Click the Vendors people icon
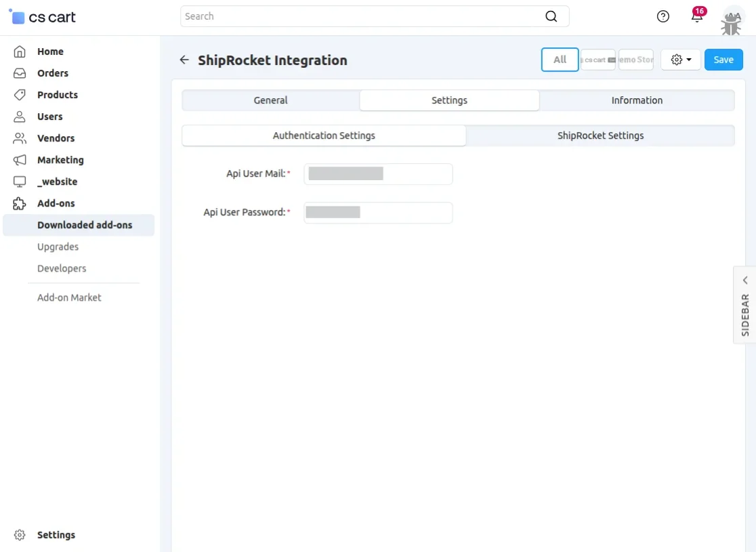The height and width of the screenshot is (552, 756). click(x=20, y=138)
